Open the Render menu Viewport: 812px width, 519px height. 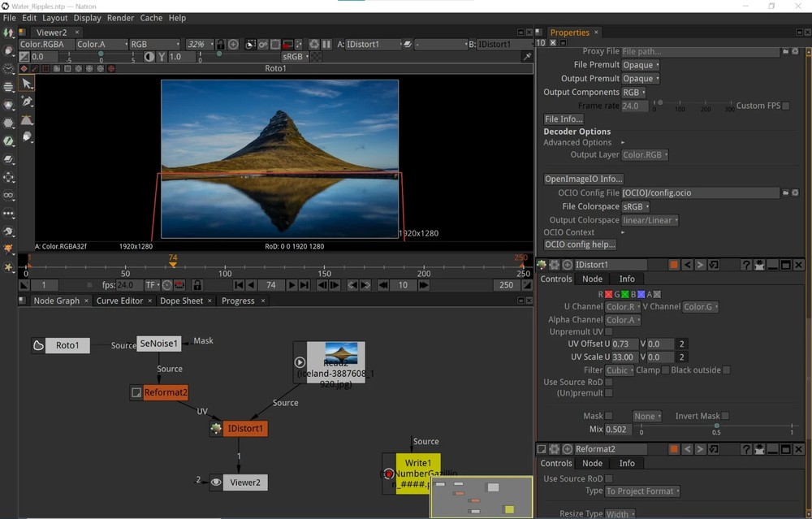(120, 17)
